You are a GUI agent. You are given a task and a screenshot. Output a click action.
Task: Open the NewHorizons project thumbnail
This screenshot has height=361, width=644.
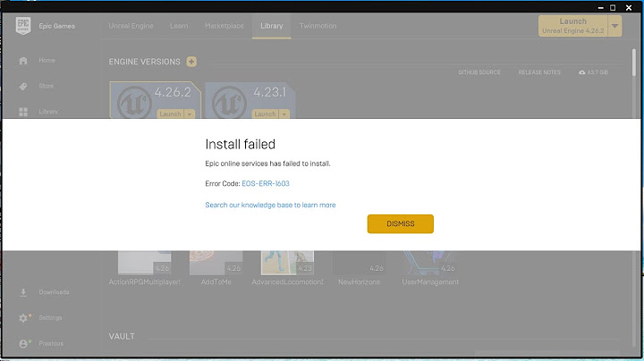(x=359, y=263)
